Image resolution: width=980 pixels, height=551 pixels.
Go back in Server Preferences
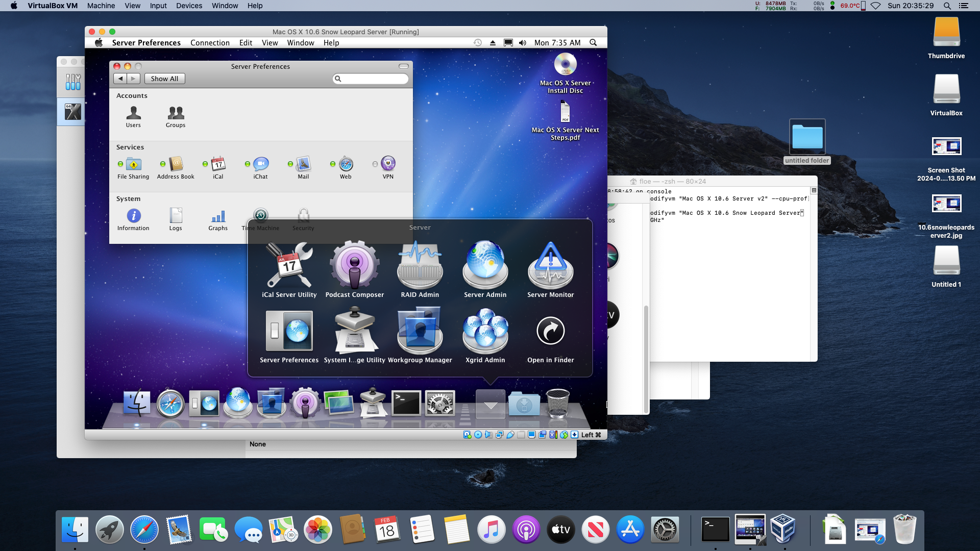120,79
